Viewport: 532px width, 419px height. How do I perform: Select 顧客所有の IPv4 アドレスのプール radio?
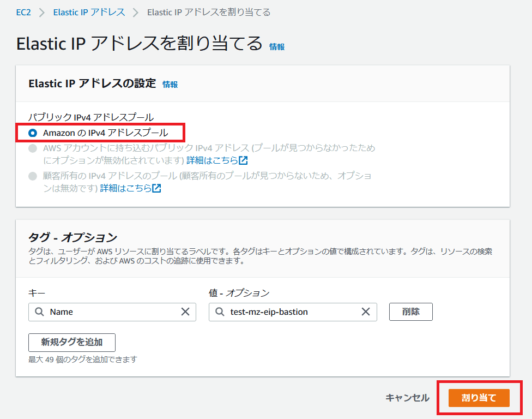[33, 176]
